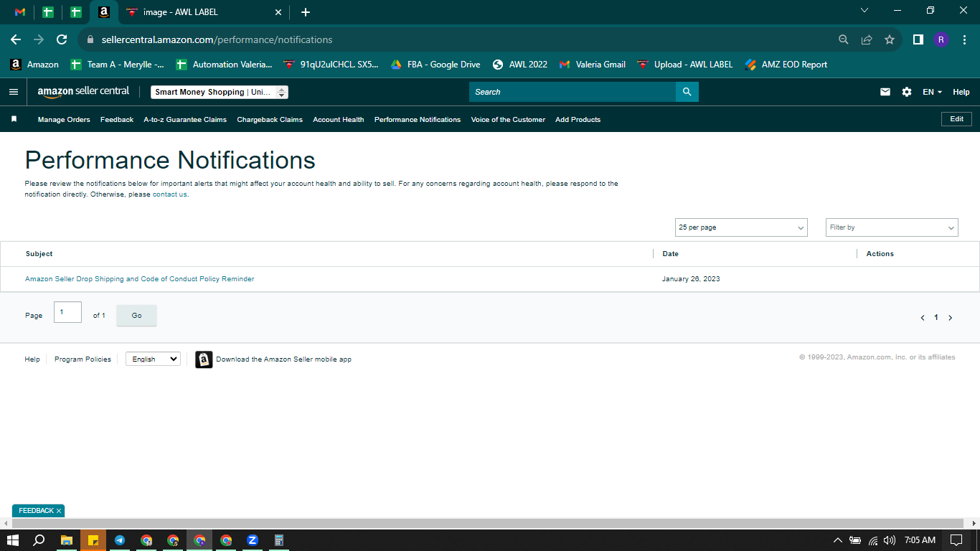The image size is (980, 551).
Task: Switch to the image - AWL LABEL tab
Action: 203,12
